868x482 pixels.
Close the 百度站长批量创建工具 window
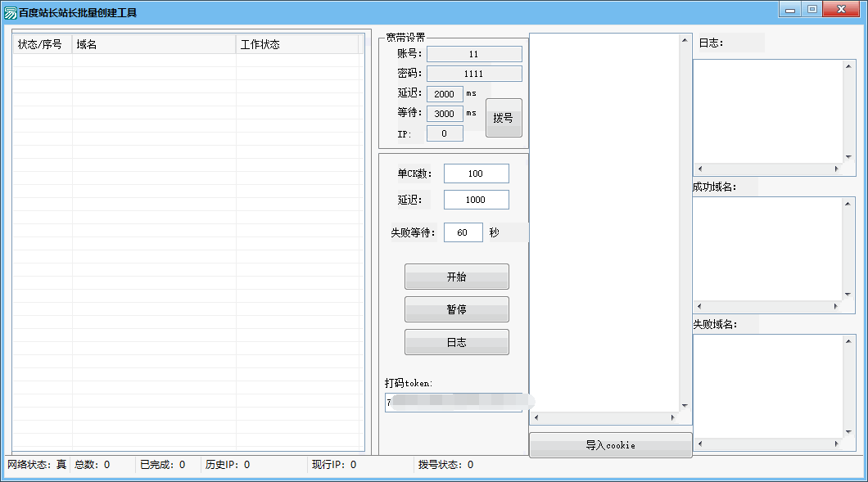coord(842,9)
